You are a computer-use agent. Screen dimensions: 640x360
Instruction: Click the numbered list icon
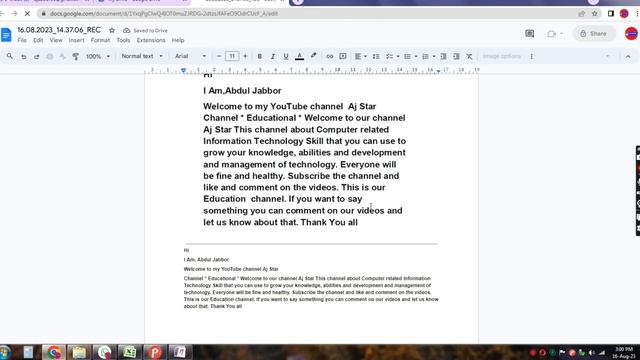point(425,56)
